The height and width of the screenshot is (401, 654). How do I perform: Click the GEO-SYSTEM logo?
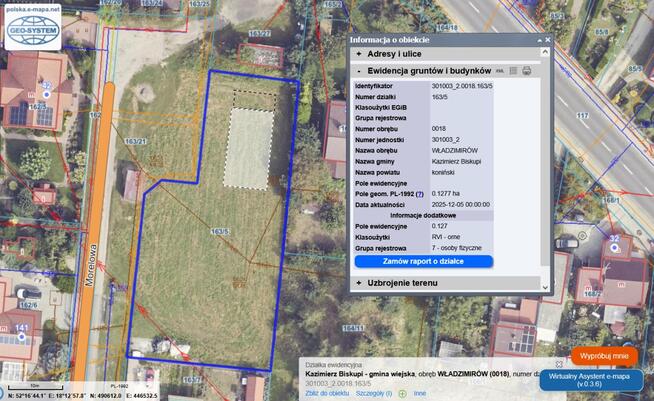click(x=34, y=25)
